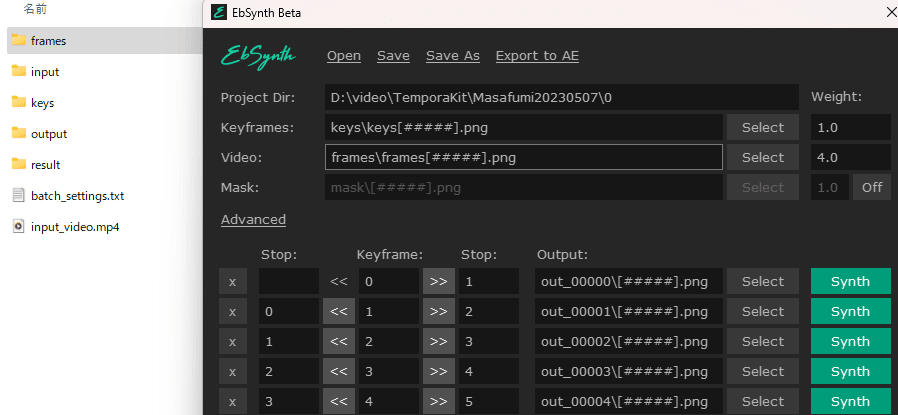Toggle backward arrow for keyframe 2
The height and width of the screenshot is (415, 898).
point(339,341)
